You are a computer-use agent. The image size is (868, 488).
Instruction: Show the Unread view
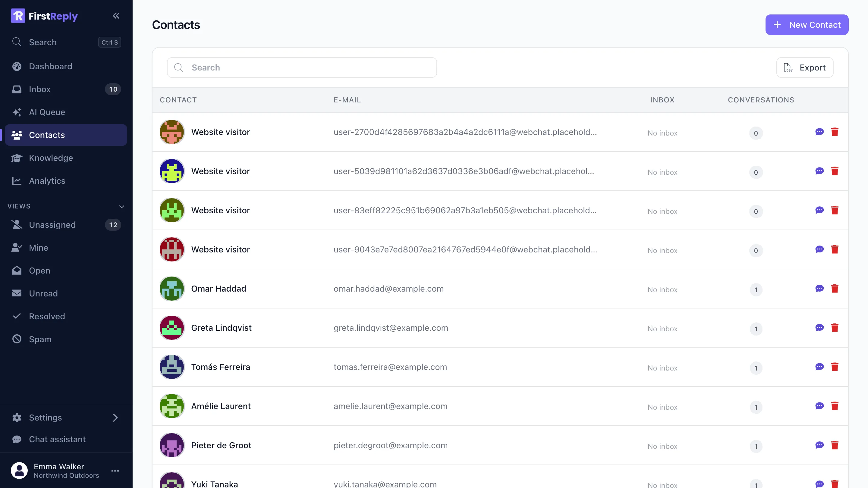pyautogui.click(x=66, y=293)
